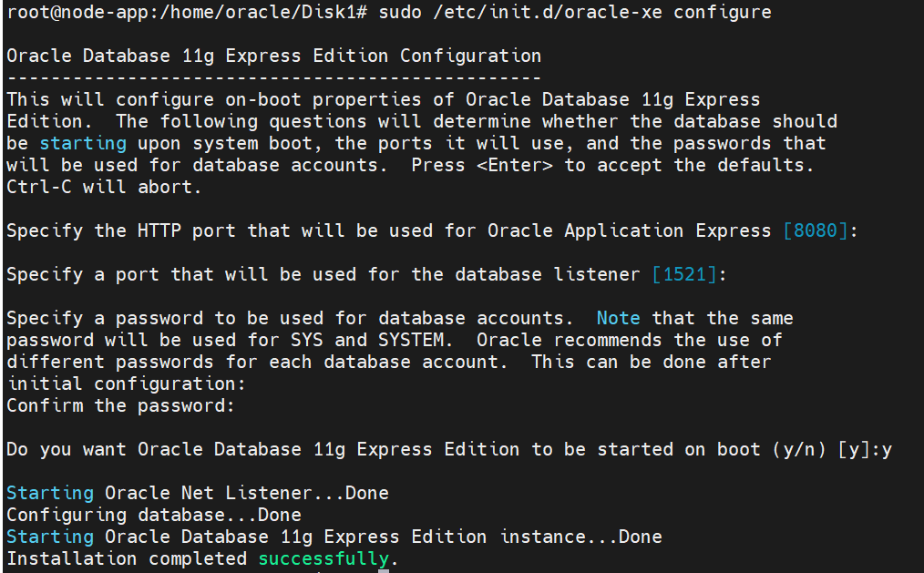This screenshot has height=573, width=924.
Task: Click the text 'Press <Enter> to accept the defaults.'
Action: [x=612, y=165]
